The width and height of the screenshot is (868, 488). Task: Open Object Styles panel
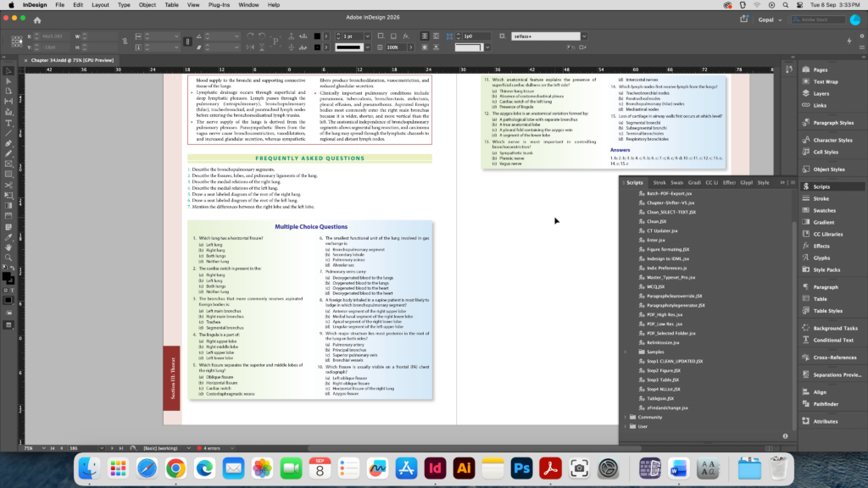pos(829,169)
